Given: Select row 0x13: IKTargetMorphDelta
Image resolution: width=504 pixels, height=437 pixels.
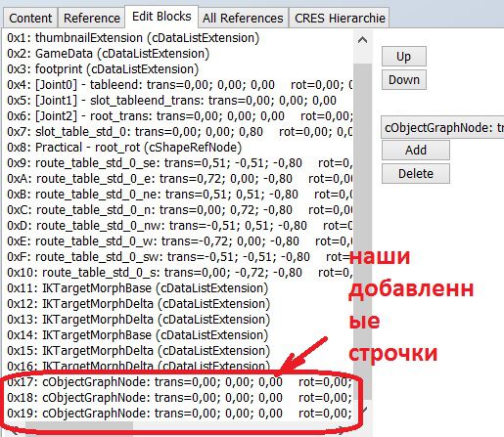Looking at the screenshot, I should pos(178,320).
